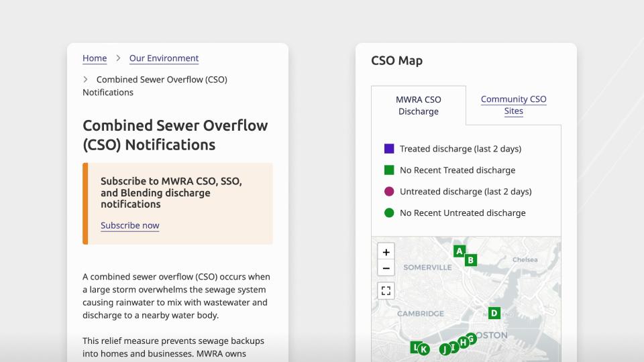Screen dimensions: 644x362
Task: Click the chevron between Home and Our Environment
Action: (x=118, y=58)
